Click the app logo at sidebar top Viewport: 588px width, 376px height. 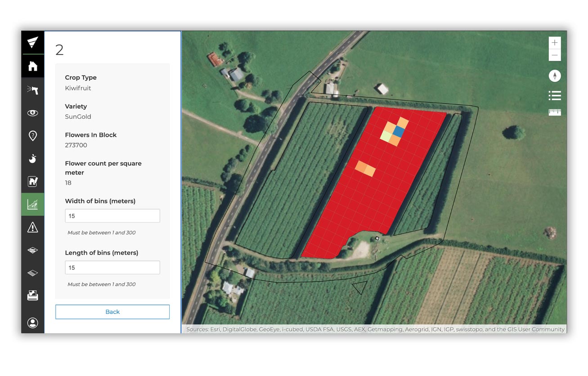coord(32,42)
